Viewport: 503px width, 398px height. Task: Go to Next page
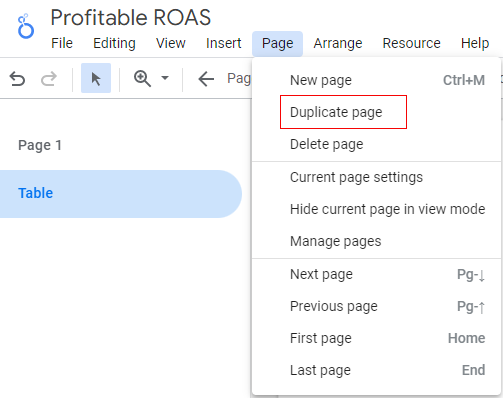tap(377, 274)
